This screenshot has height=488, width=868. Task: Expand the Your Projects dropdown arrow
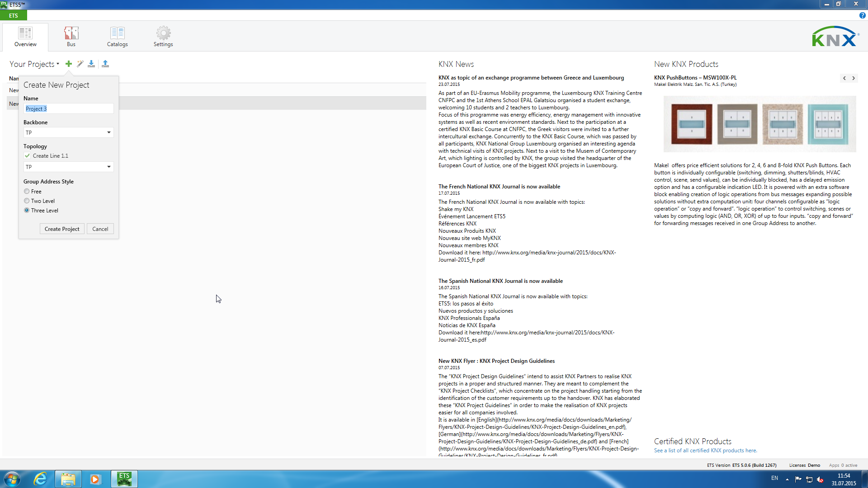[58, 64]
